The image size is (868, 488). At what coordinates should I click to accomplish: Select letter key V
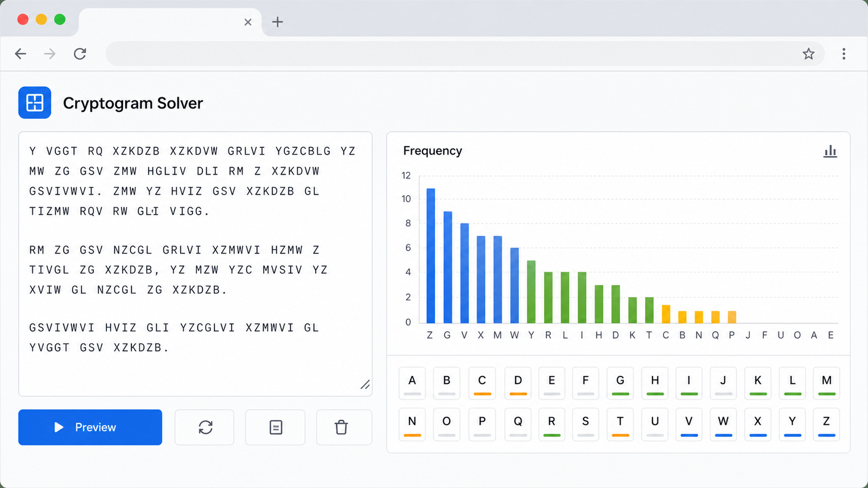(689, 424)
